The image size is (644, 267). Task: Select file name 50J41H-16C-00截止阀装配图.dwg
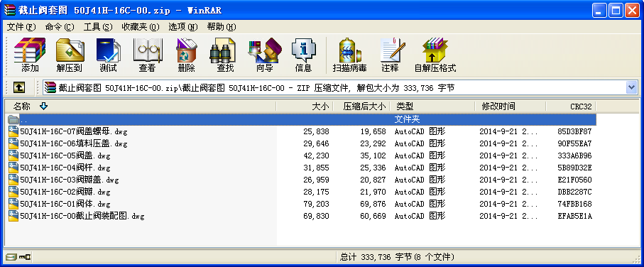(x=82, y=216)
